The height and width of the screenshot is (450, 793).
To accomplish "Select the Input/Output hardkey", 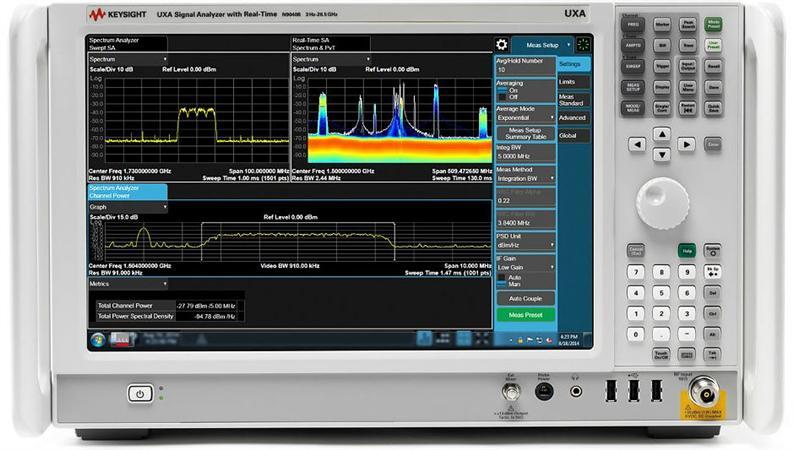I will point(688,66).
